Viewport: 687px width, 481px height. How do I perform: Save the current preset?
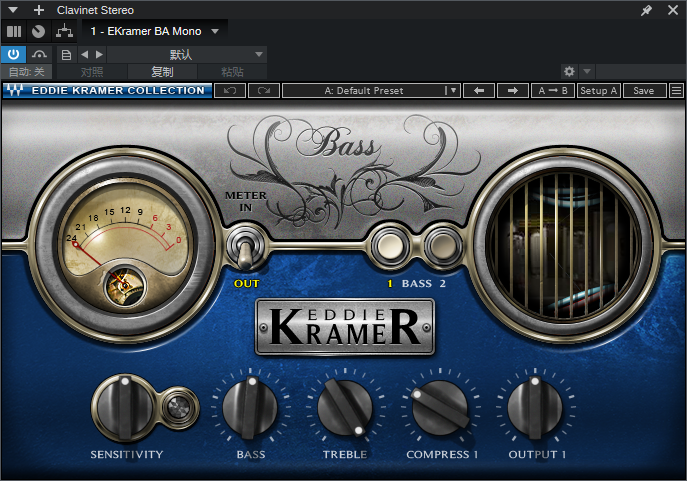click(x=645, y=91)
